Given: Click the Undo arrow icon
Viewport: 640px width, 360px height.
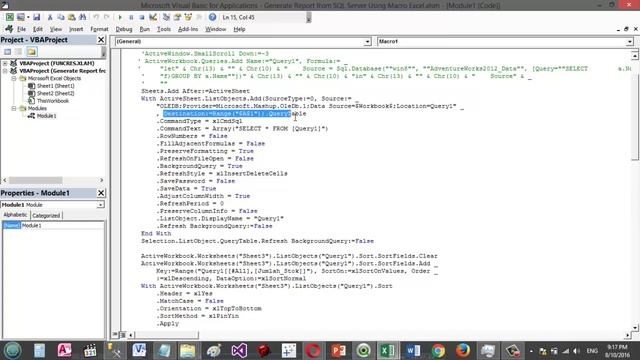Looking at the screenshot, I should point(96,17).
